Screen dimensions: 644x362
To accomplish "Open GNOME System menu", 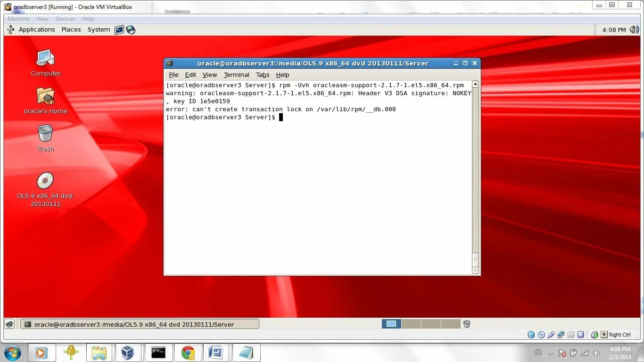I will (99, 30).
